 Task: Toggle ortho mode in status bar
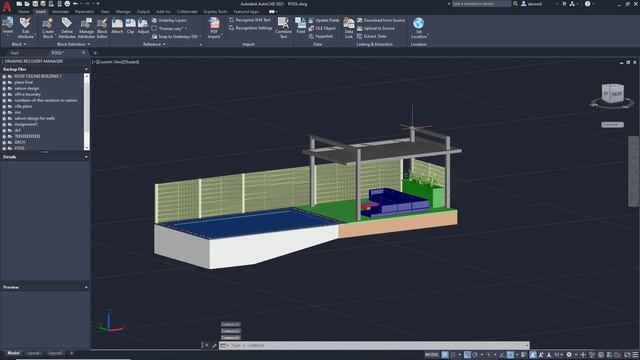pyautogui.click(x=467, y=355)
